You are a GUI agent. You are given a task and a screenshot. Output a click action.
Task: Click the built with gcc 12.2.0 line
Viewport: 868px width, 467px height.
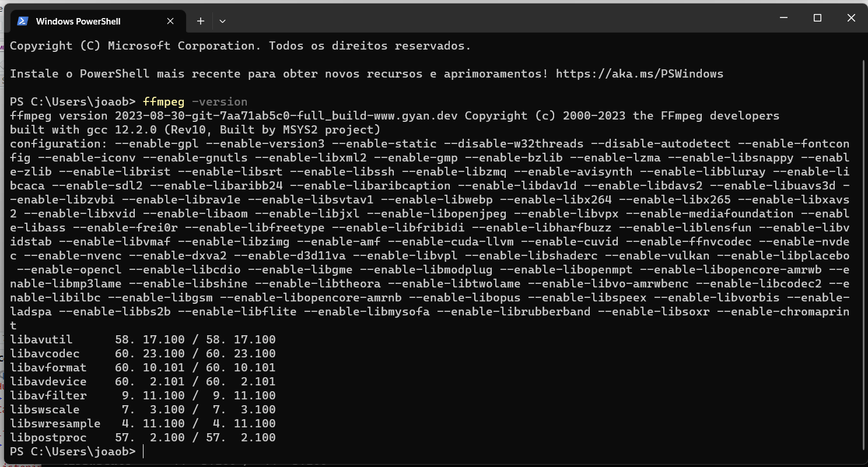tap(195, 130)
